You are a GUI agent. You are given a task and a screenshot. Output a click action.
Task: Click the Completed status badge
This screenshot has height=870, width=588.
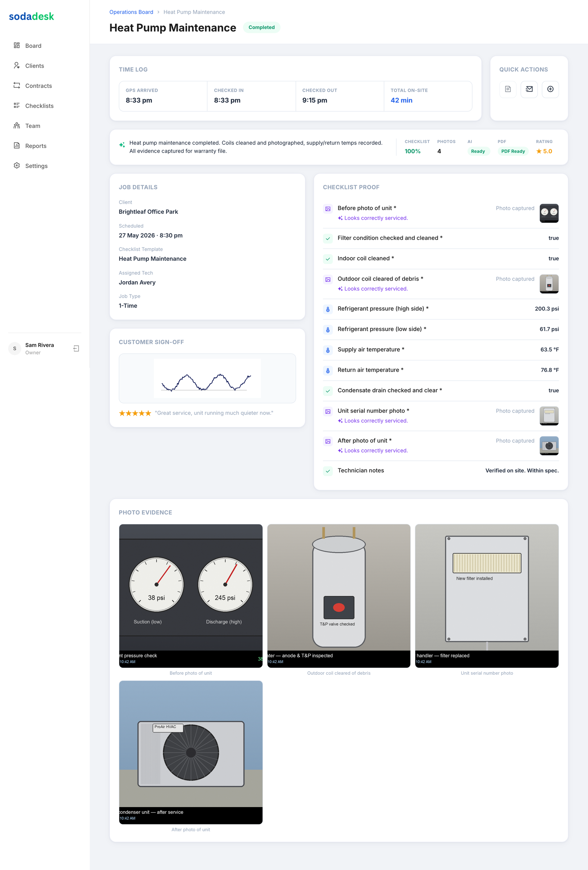pyautogui.click(x=261, y=27)
